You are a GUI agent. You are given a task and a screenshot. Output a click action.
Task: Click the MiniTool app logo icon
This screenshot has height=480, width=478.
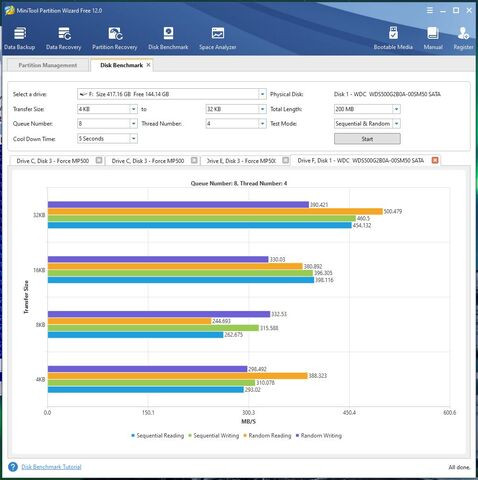[x=9, y=10]
